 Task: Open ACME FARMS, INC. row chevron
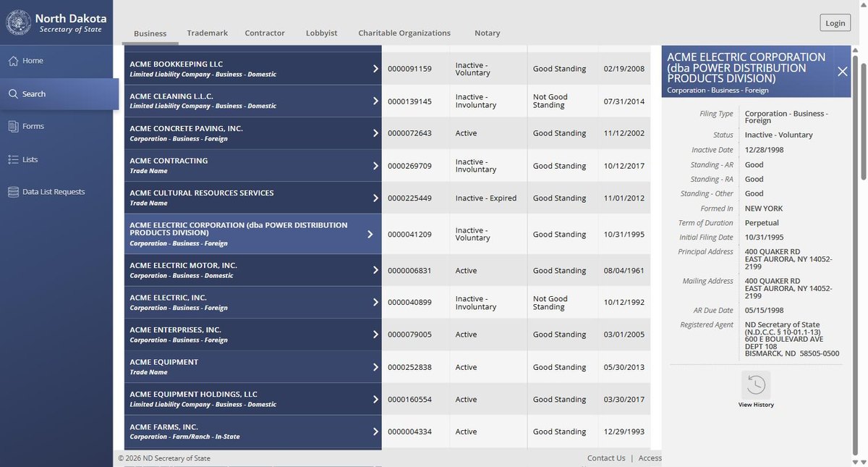click(x=375, y=432)
